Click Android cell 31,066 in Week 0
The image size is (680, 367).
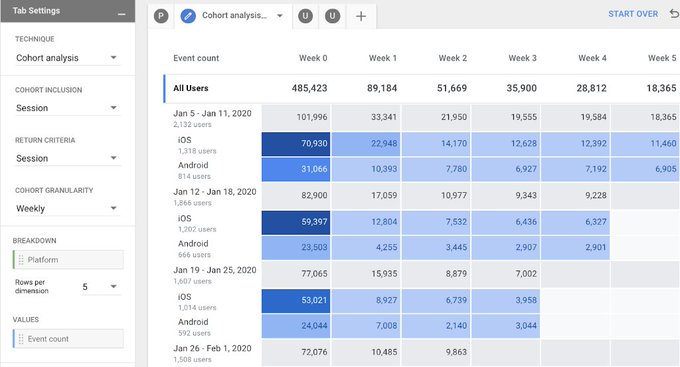pyautogui.click(x=296, y=169)
